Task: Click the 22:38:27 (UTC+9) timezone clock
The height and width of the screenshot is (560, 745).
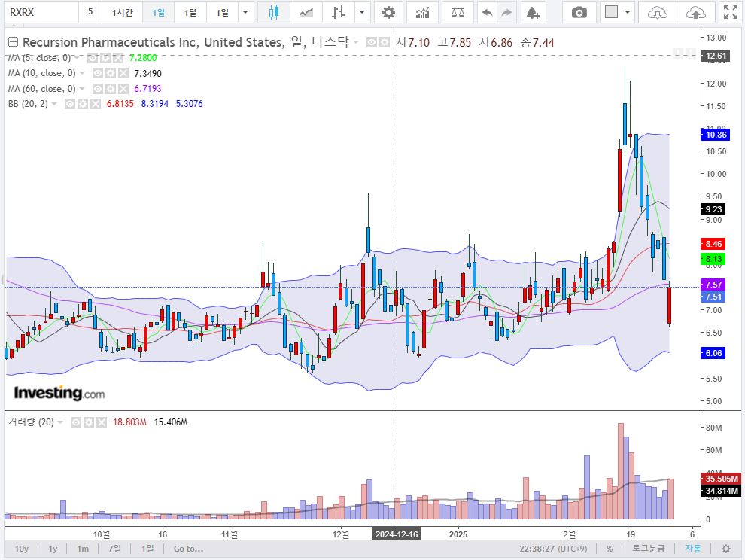Action: 553,549
